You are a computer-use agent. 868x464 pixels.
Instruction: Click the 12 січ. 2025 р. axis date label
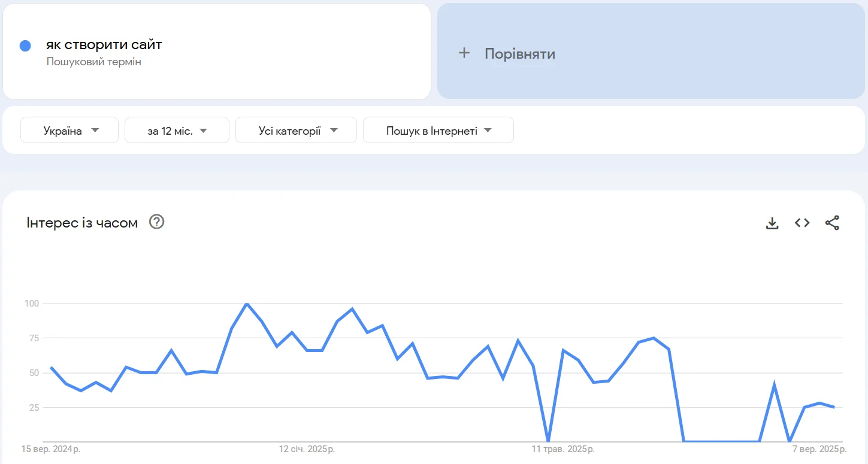pos(307,448)
